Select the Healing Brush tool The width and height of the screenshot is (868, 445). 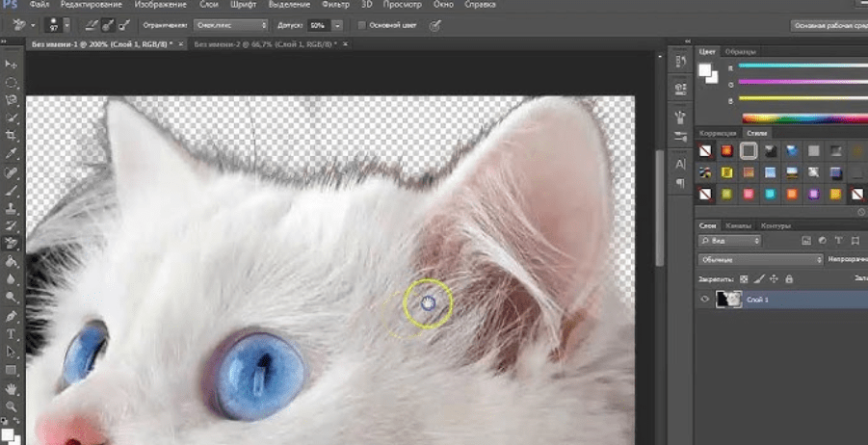tap(11, 172)
